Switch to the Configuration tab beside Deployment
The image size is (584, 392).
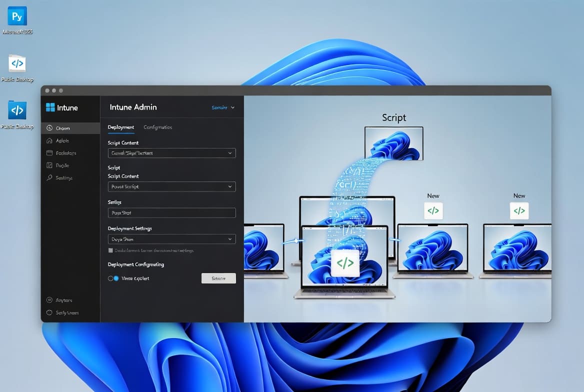[x=158, y=127]
